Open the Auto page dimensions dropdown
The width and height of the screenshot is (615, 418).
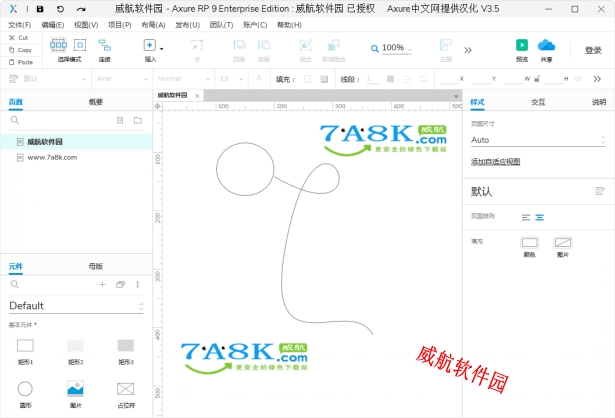[538, 140]
